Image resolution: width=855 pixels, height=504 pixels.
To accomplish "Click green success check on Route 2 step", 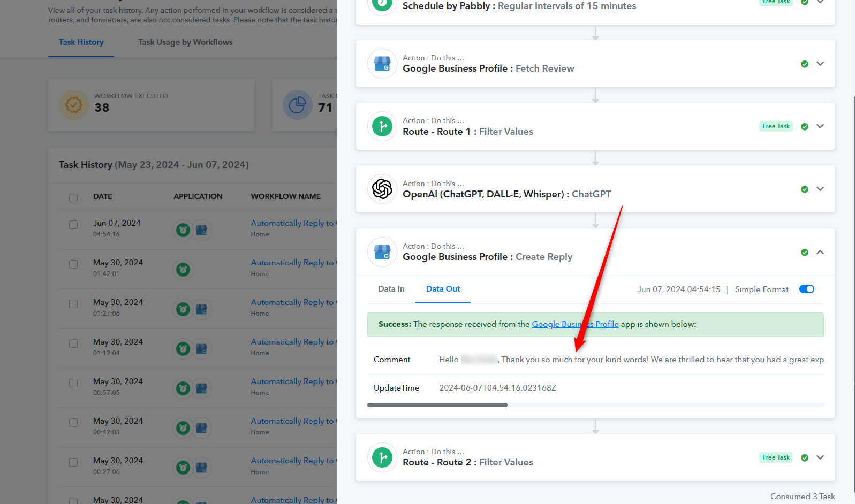I will pyautogui.click(x=805, y=458).
